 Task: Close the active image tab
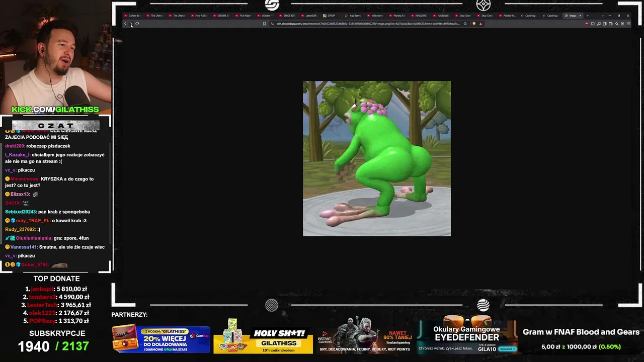tap(580, 16)
